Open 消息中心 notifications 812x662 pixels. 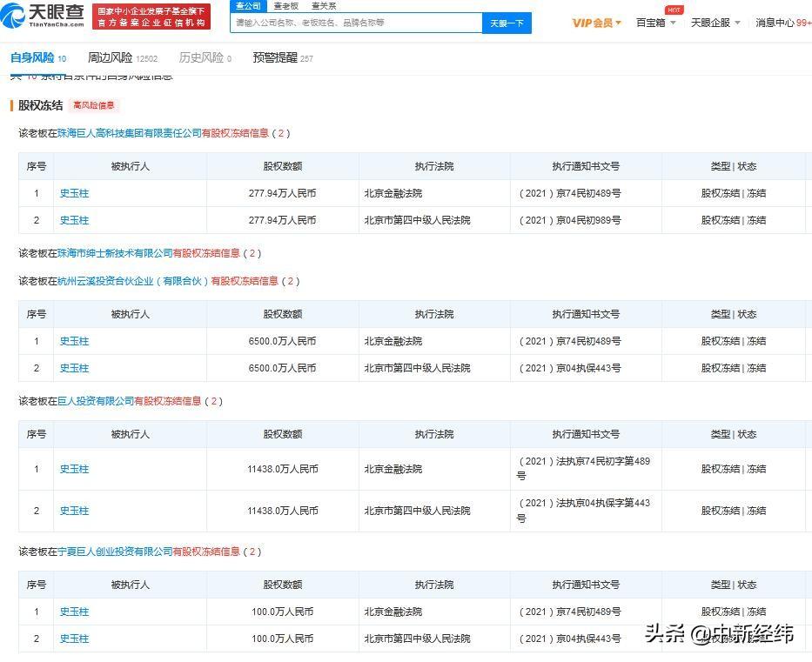click(775, 23)
